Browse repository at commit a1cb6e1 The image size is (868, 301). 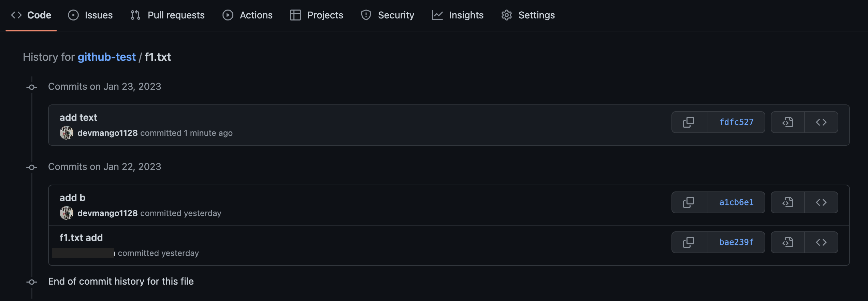821,202
